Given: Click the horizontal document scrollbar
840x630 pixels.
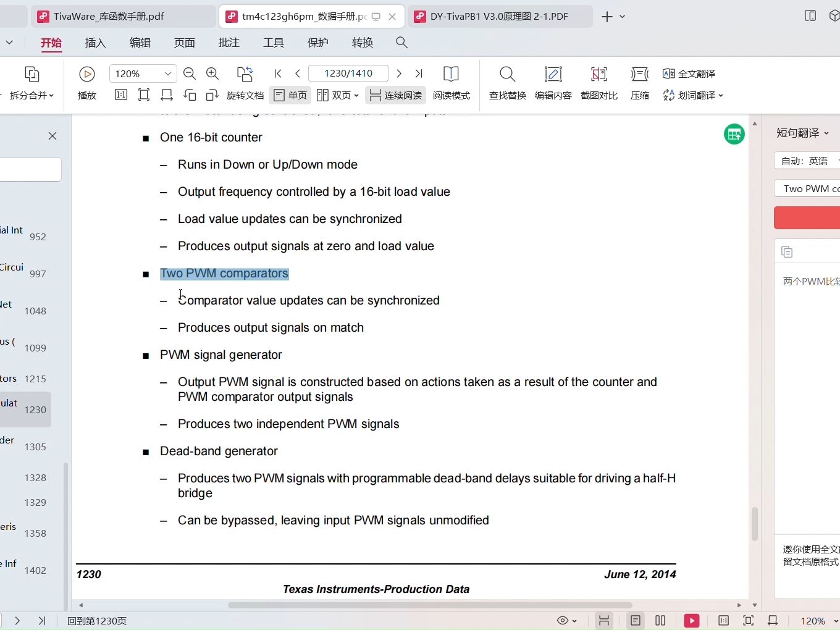Looking at the screenshot, I should tap(430, 605).
